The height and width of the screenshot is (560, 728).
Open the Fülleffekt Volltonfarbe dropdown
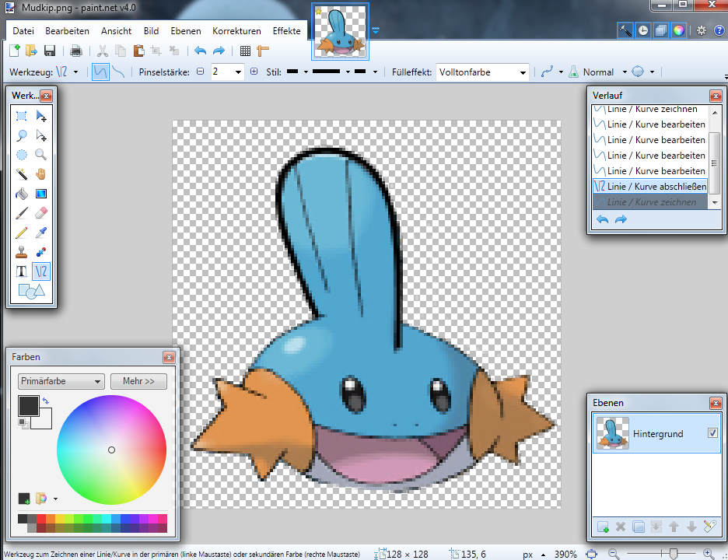482,72
